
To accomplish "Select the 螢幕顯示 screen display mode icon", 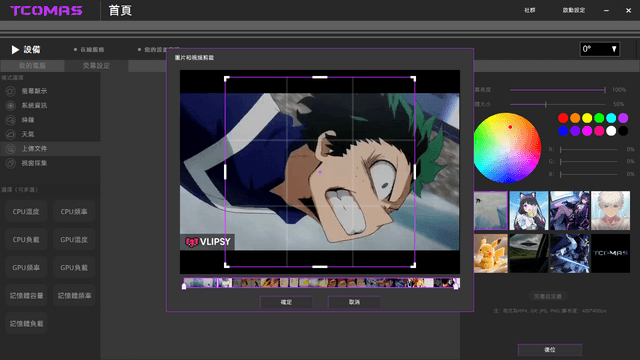I will coord(11,91).
